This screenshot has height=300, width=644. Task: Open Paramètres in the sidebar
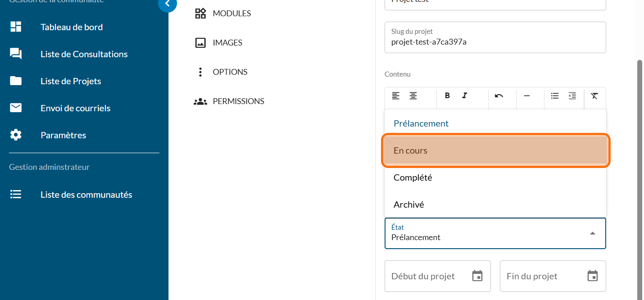coord(63,135)
